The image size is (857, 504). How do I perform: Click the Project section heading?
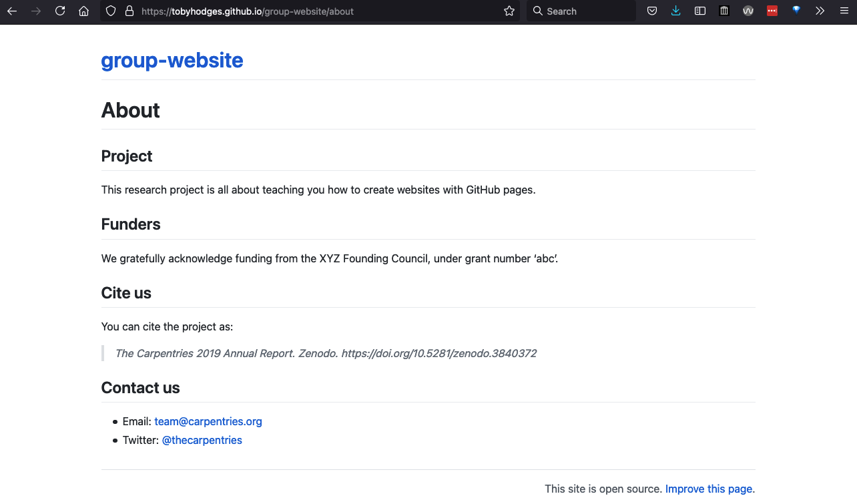tap(127, 156)
